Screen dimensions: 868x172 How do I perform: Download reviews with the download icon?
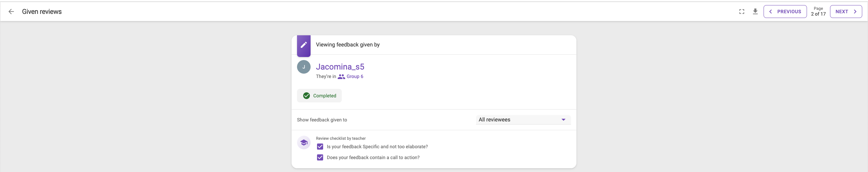tap(755, 12)
